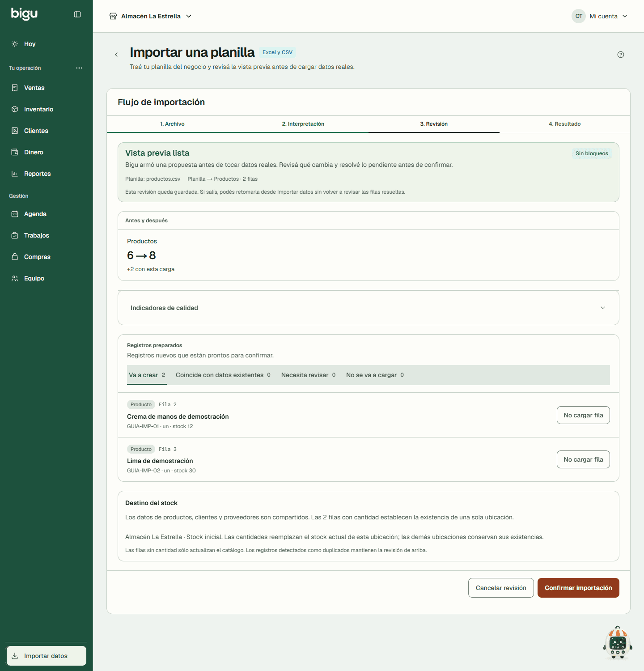Click the back arrow beside Importar una planilla
The width and height of the screenshot is (644, 671).
116,55
